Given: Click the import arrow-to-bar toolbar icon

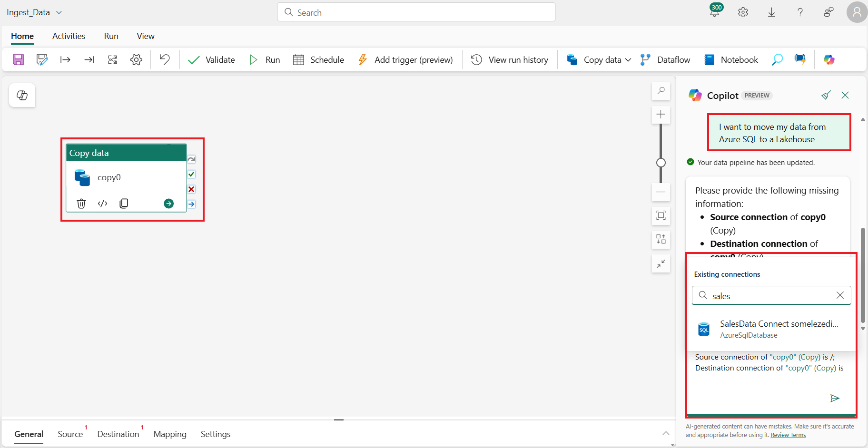Looking at the screenshot, I should [89, 59].
